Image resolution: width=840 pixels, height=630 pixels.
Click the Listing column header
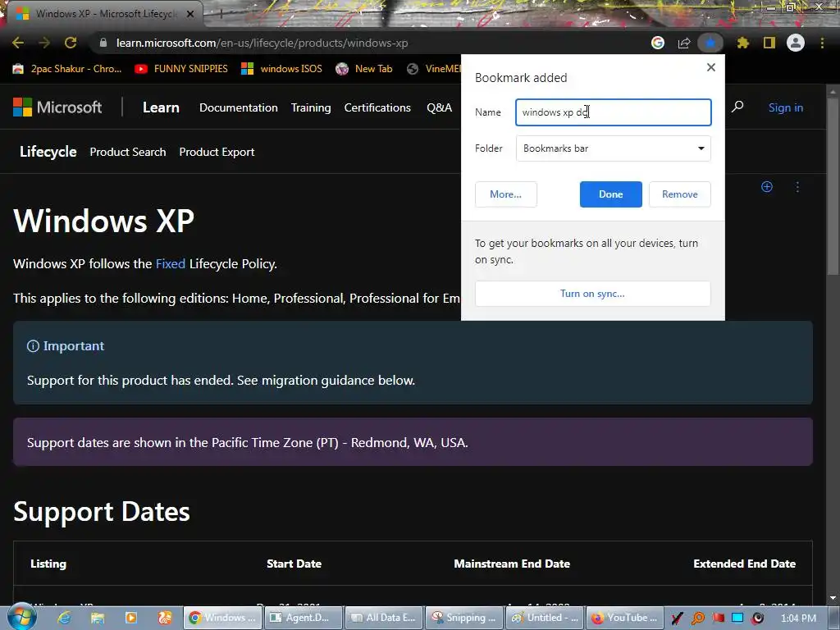(x=48, y=564)
